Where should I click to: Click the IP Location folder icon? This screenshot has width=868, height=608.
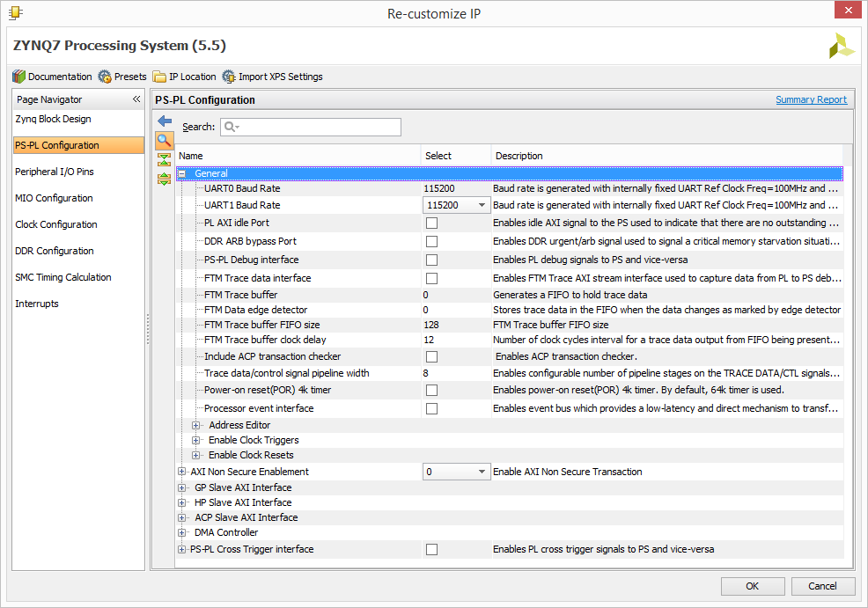point(159,77)
